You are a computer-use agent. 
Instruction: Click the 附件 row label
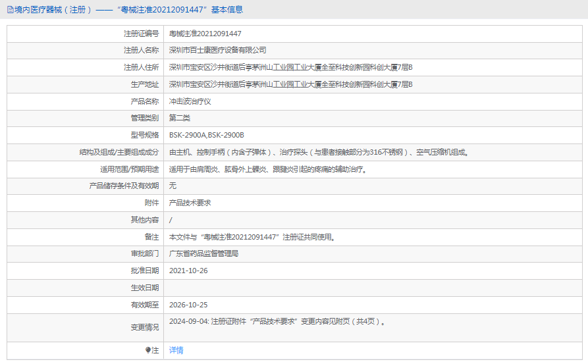[152, 203]
